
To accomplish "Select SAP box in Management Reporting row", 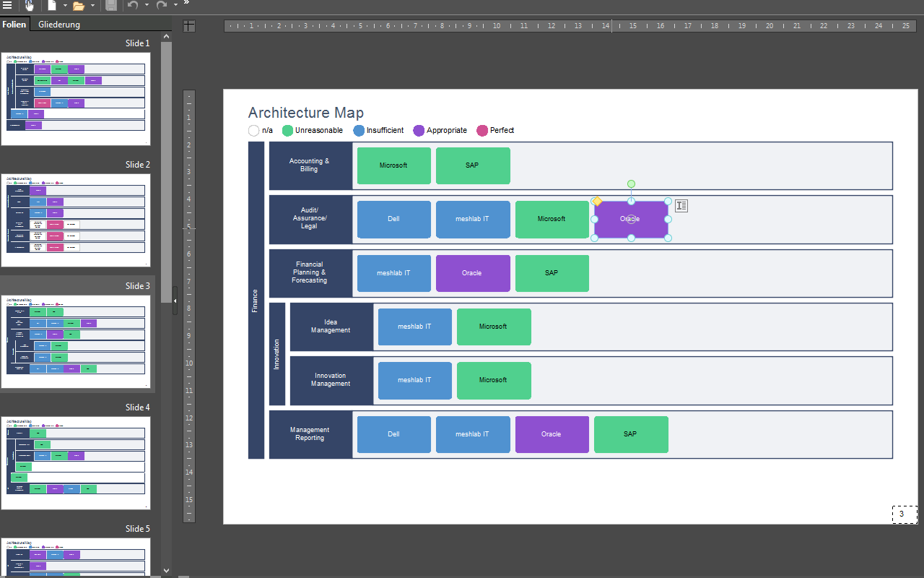I will click(x=631, y=434).
